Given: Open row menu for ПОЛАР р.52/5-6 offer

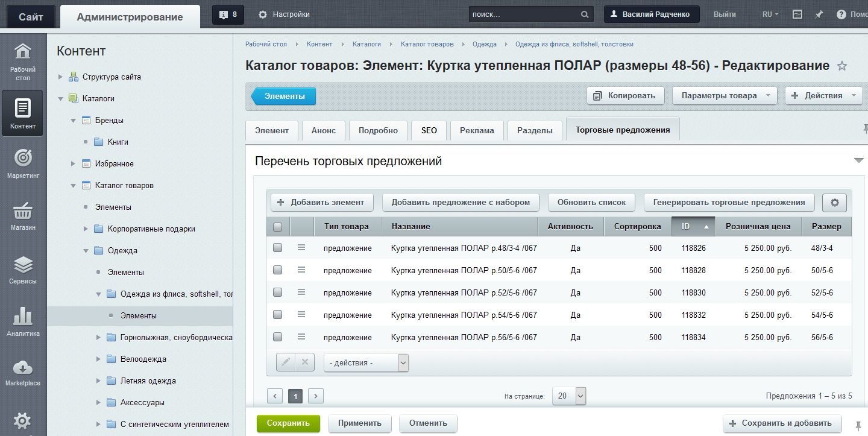Looking at the screenshot, I should coord(301,292).
